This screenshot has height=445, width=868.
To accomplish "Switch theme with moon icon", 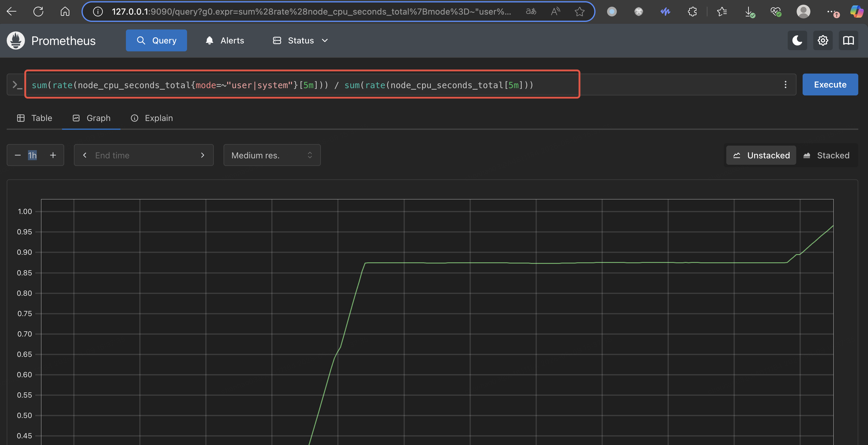I will click(797, 40).
